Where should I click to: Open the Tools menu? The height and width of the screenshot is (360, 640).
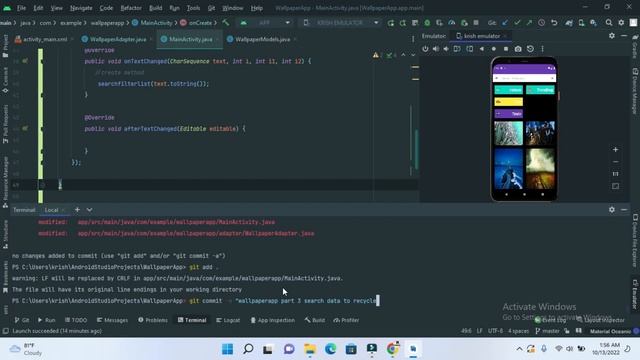(193, 8)
